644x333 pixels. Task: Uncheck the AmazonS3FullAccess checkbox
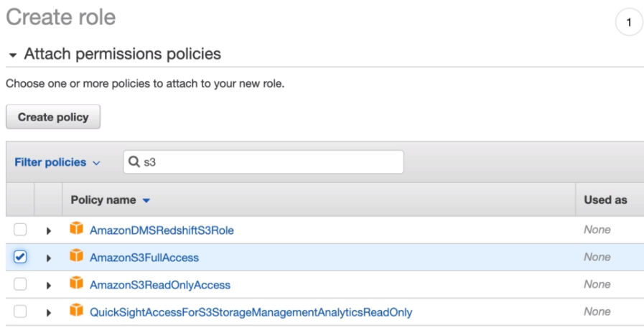point(20,257)
